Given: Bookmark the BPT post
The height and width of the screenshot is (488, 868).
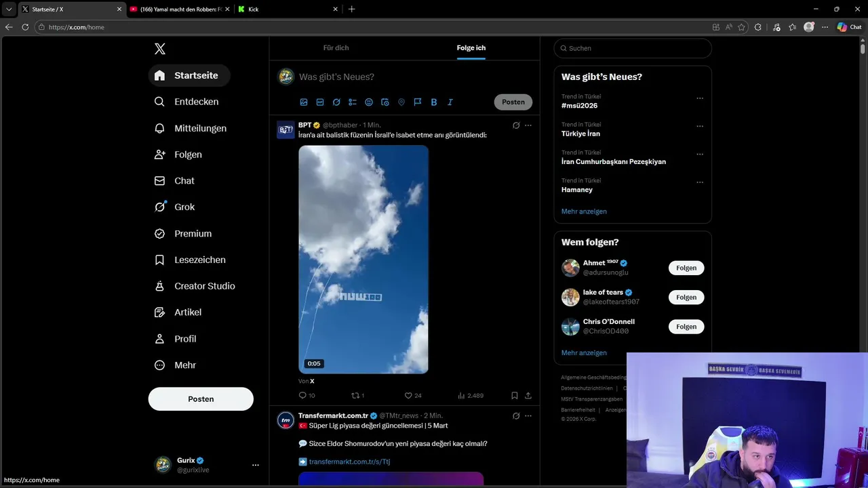Looking at the screenshot, I should pos(515,395).
